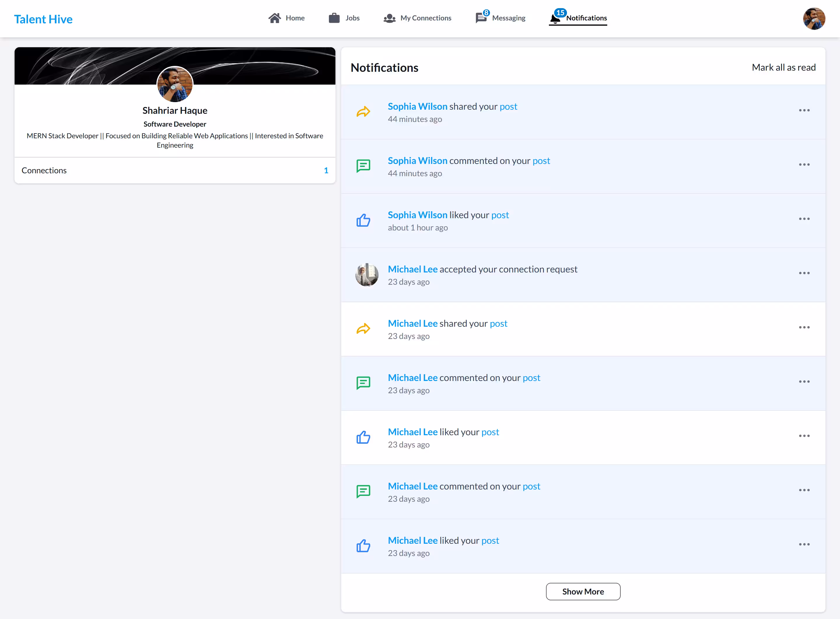Click share icon on Michael Lee shared notification
840x619 pixels.
[363, 329]
